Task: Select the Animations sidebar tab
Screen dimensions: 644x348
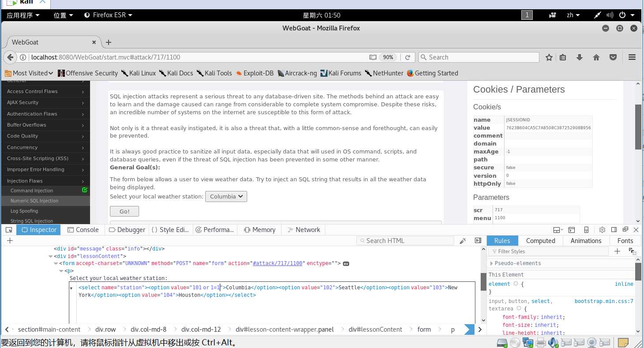Action: pyautogui.click(x=586, y=240)
